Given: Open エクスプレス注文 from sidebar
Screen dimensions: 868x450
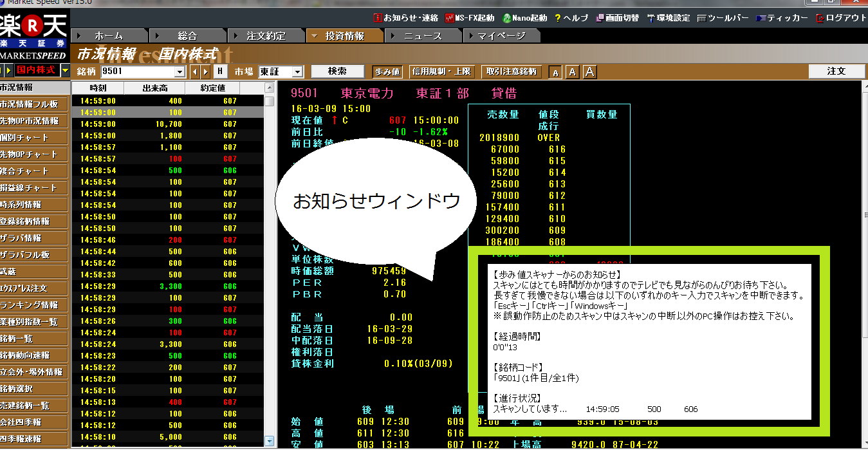Looking at the screenshot, I should tap(34, 288).
